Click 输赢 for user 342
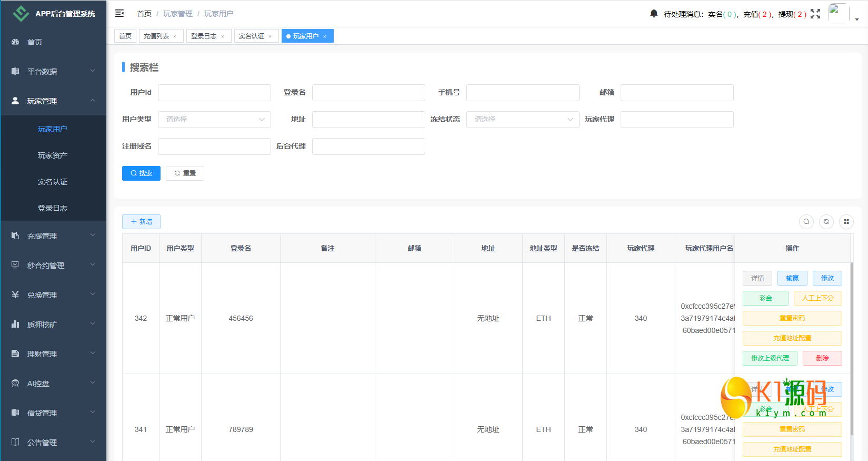The image size is (868, 461). pos(792,278)
